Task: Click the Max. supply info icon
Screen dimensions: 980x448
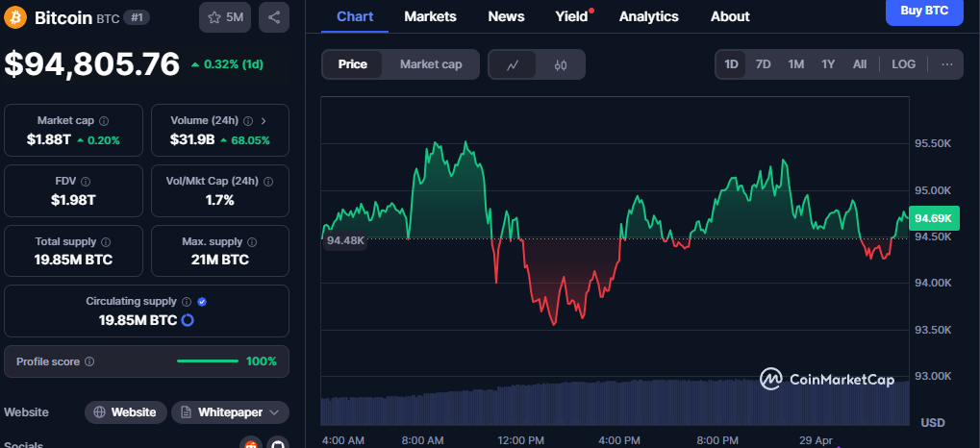Action: tap(252, 241)
